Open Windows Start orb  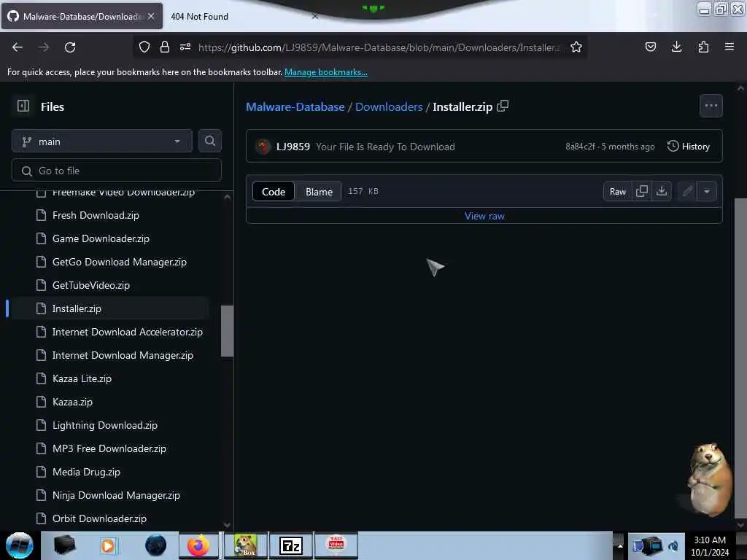click(x=20, y=545)
